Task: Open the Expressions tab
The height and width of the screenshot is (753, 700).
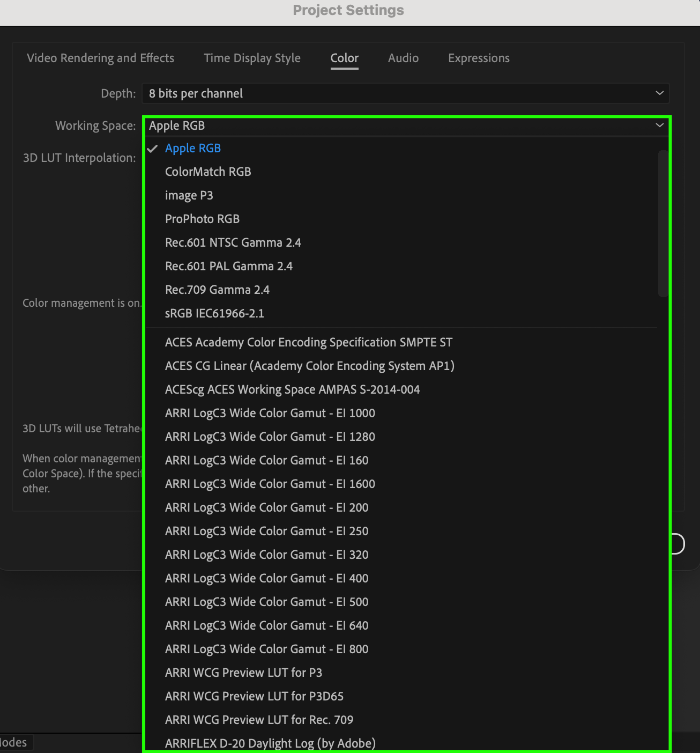Action: [479, 58]
